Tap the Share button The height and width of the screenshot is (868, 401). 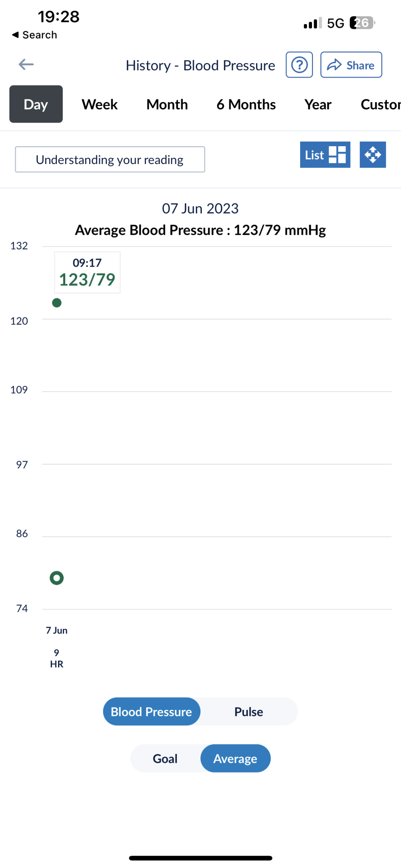[x=351, y=65]
